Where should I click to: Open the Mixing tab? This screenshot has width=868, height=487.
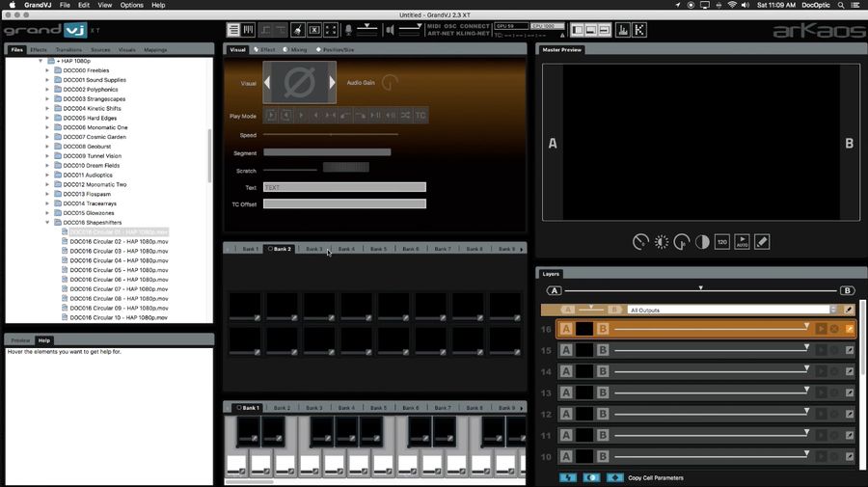coord(295,50)
